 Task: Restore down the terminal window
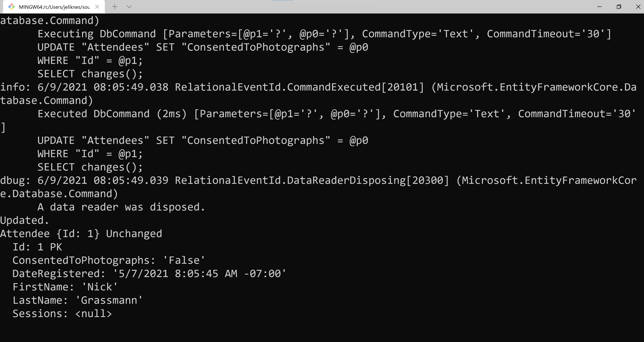[x=619, y=7]
